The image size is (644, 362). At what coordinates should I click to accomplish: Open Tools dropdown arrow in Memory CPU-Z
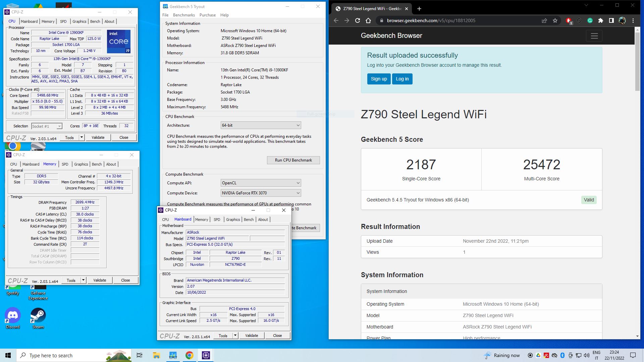(x=83, y=280)
